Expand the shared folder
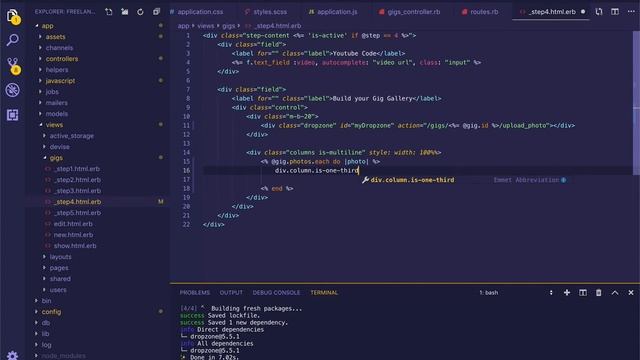 (60, 279)
